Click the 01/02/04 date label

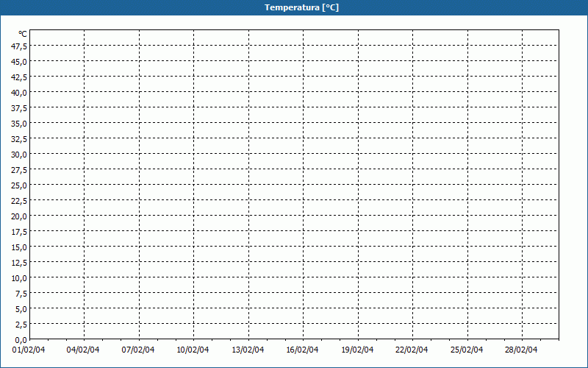29,350
